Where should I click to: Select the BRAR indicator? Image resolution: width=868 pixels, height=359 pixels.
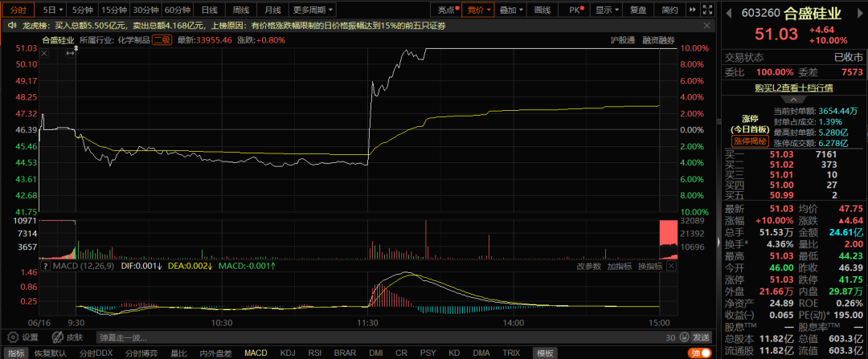(345, 353)
